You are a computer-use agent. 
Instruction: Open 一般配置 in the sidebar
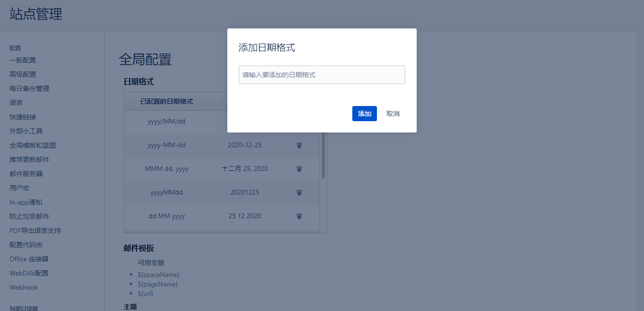point(23,60)
